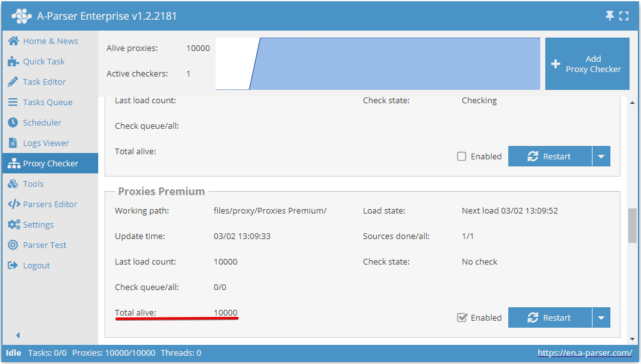Viewport: 641px width, 364px height.
Task: Collapse the sidebar with the left arrow
Action: 18,335
